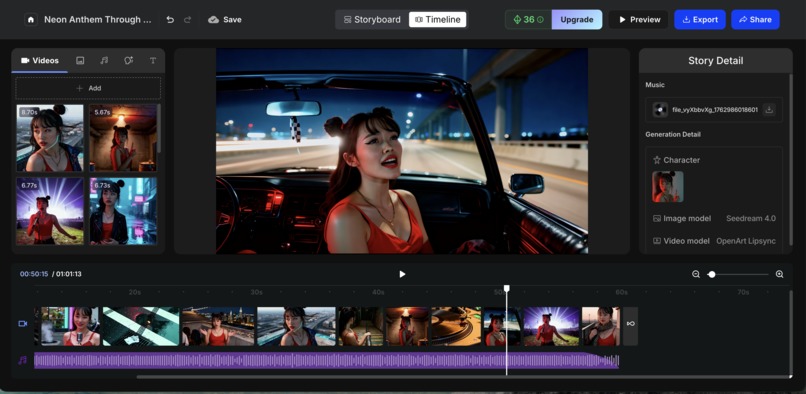The height and width of the screenshot is (394, 806).
Task: Zoom in the timeline
Action: [x=779, y=274]
